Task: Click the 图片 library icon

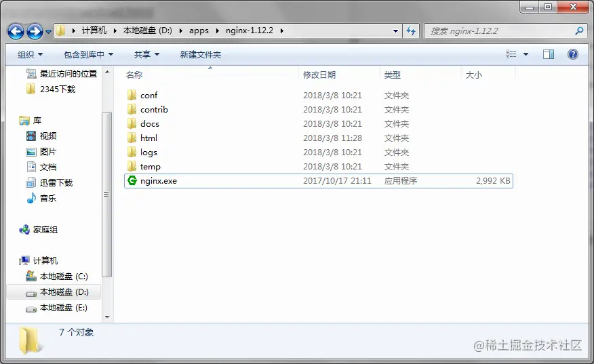Action: point(31,152)
